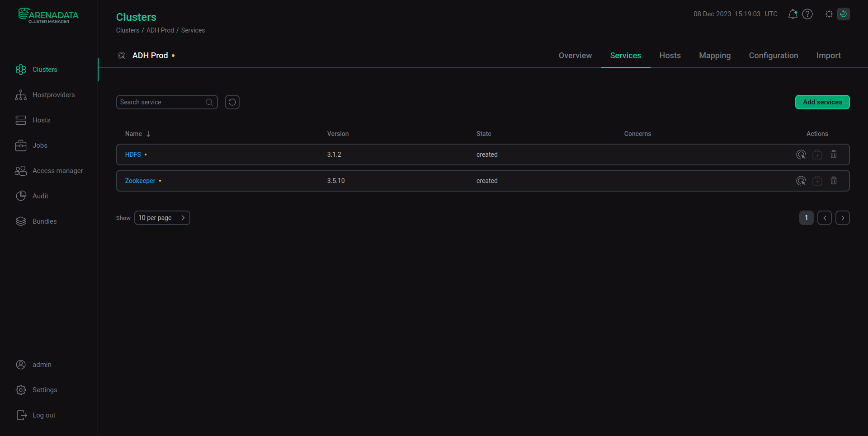
Task: Click the Clusters sidebar icon
Action: click(21, 70)
